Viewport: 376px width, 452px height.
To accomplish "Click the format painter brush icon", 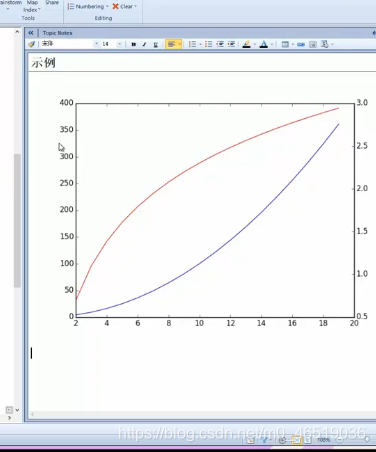I will [32, 44].
